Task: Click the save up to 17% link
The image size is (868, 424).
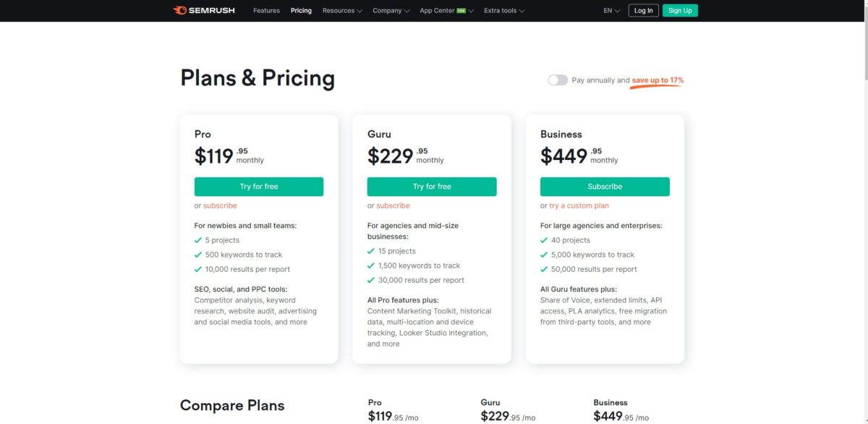Action: (656, 80)
